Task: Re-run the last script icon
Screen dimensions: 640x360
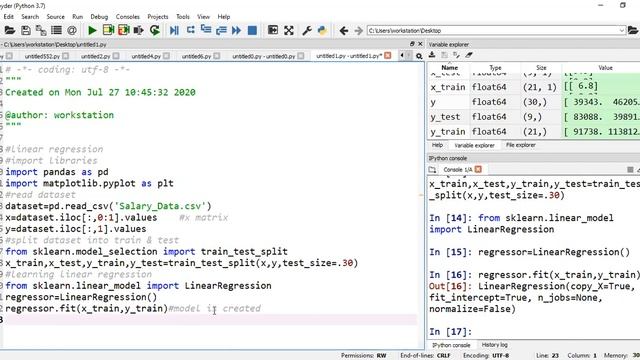Action: [x=155, y=30]
